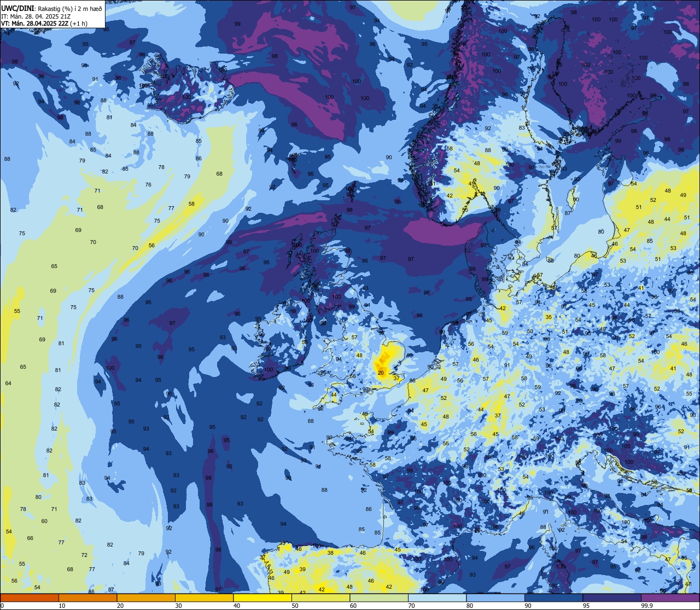Click the purple legend segment above 99.9
700x610 pixels.
(670, 598)
